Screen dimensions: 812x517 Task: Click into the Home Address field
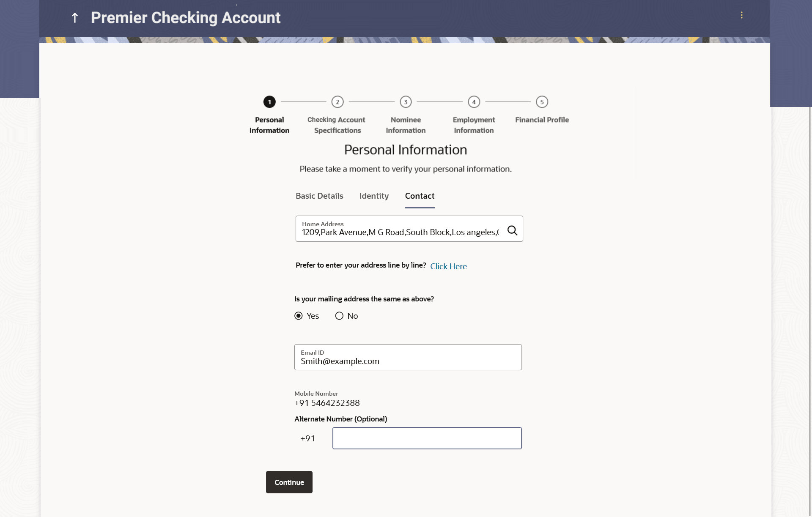pos(400,232)
